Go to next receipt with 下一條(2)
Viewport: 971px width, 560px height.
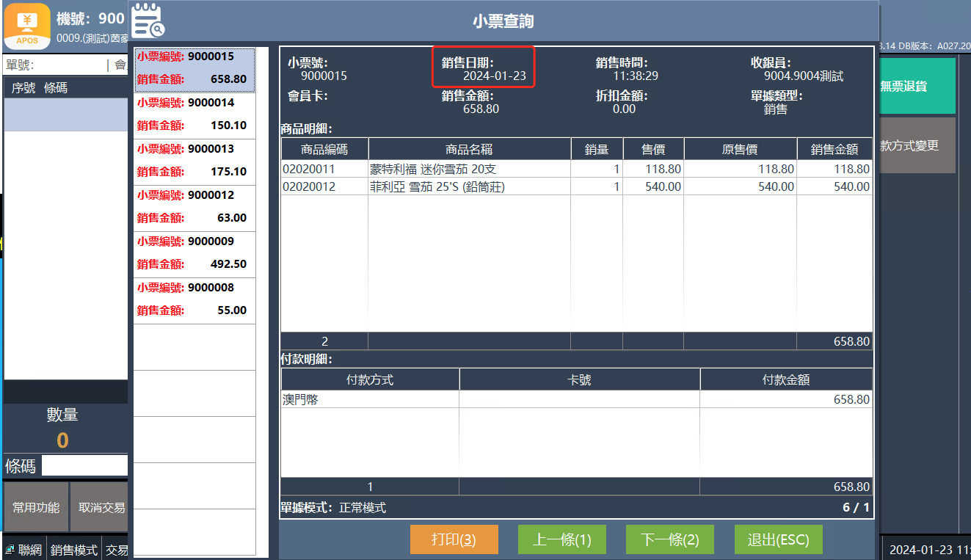pyautogui.click(x=669, y=539)
